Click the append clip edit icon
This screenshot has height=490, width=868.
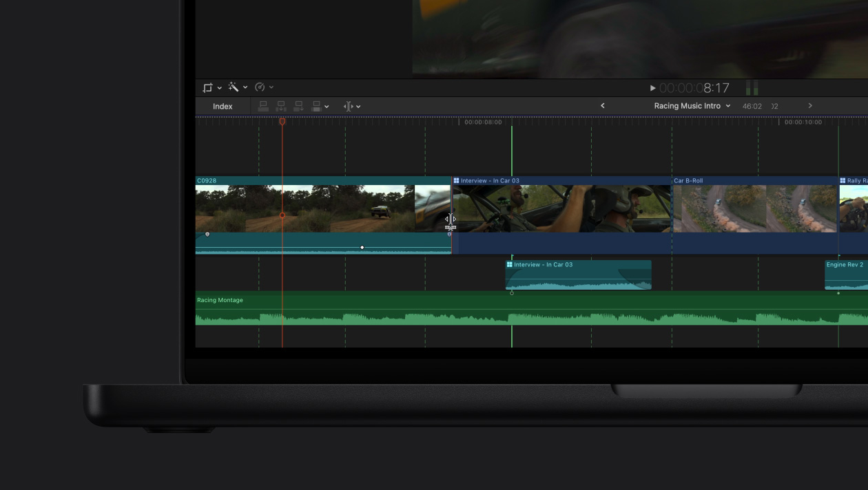(x=298, y=106)
